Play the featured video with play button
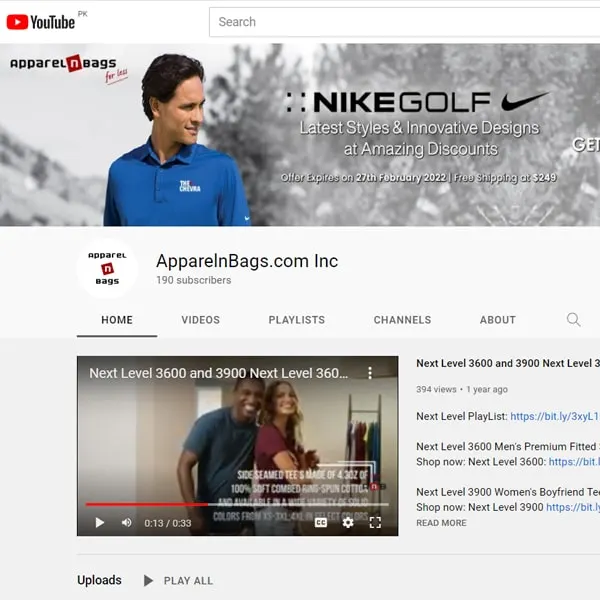This screenshot has width=600, height=600. (x=99, y=522)
